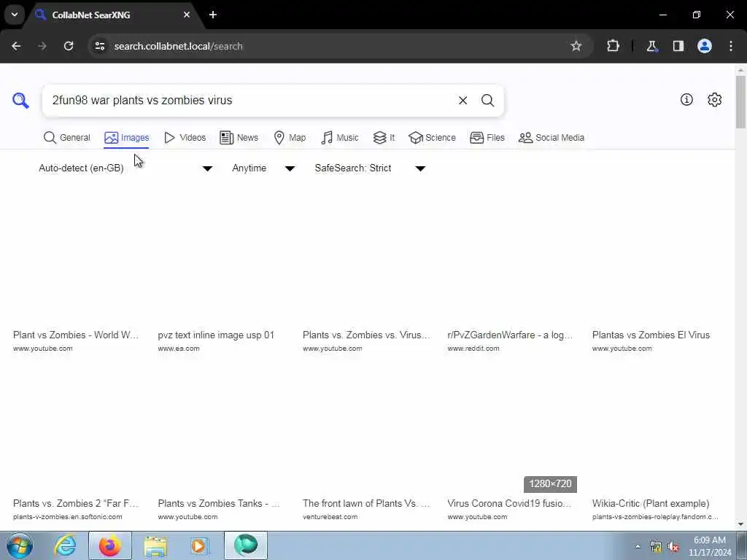The width and height of the screenshot is (747, 560).
Task: Open the Auto-detect (en-GB) language dropdown
Action: pyautogui.click(x=125, y=168)
